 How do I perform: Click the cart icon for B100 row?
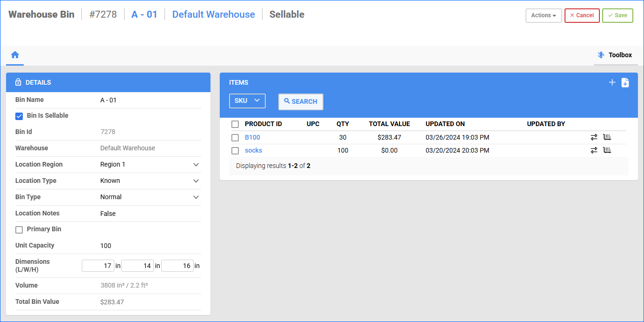pos(607,137)
